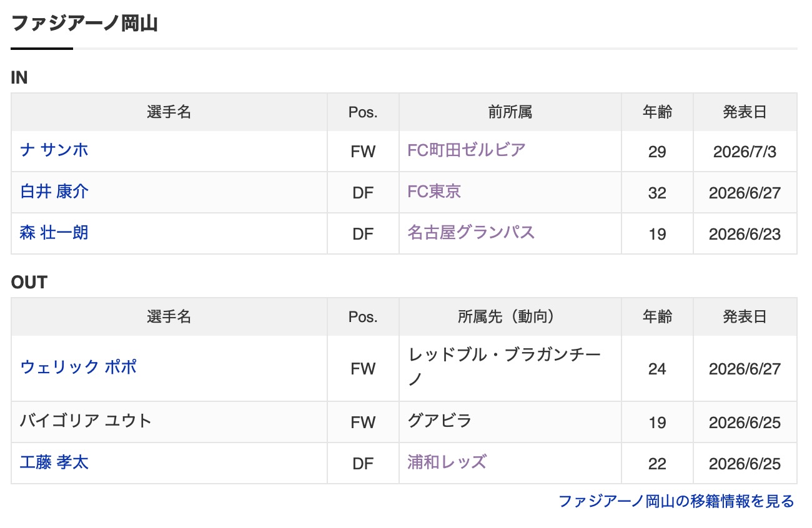
Task: Click the 所属先（動向） column header
Action: [510, 317]
